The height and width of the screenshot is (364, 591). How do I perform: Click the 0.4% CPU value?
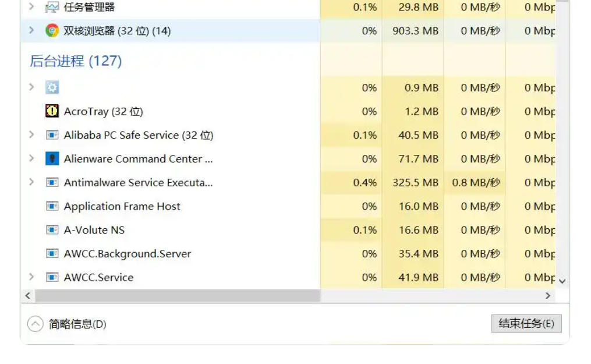(365, 183)
